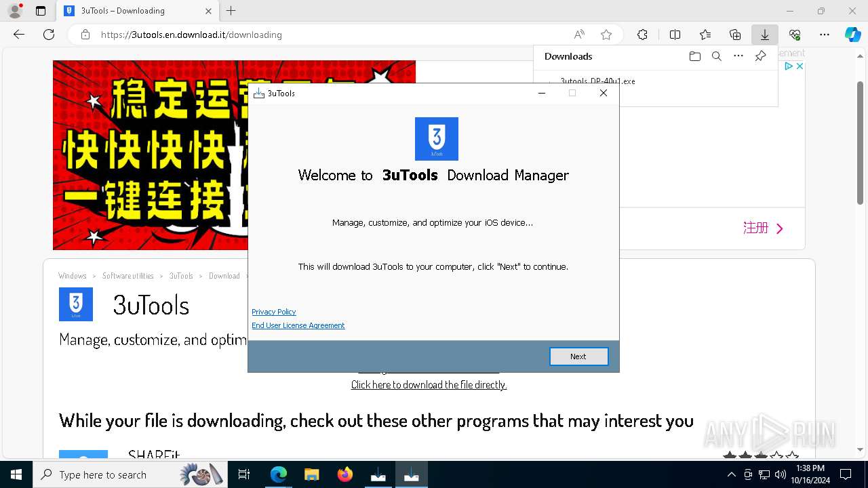Open Edge Settings and more menu
The height and width of the screenshot is (488, 868).
[x=825, y=35]
